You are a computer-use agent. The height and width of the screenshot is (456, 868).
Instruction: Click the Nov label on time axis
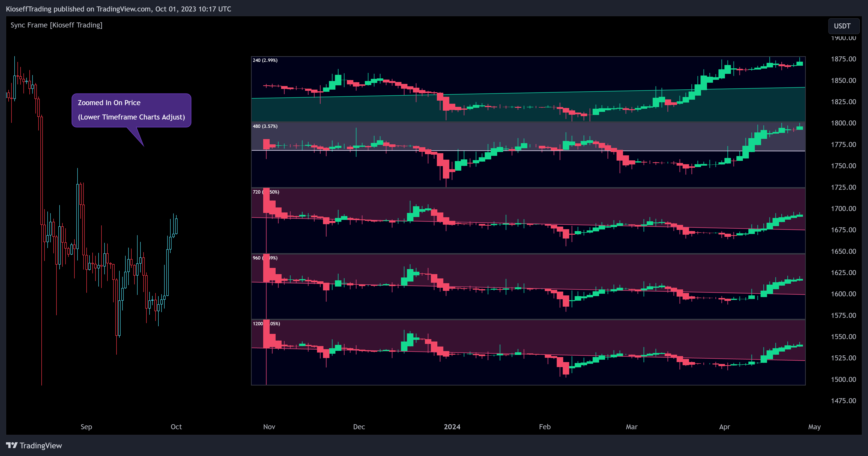pos(269,427)
